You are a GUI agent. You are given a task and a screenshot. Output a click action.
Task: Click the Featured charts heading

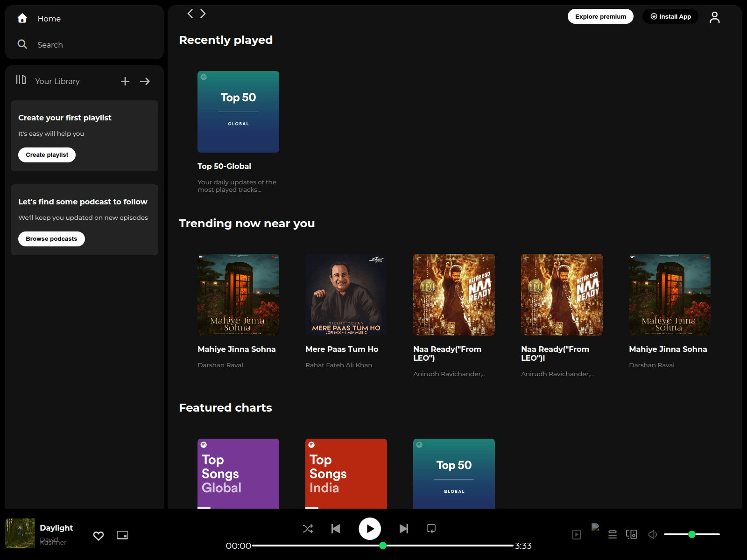226,408
